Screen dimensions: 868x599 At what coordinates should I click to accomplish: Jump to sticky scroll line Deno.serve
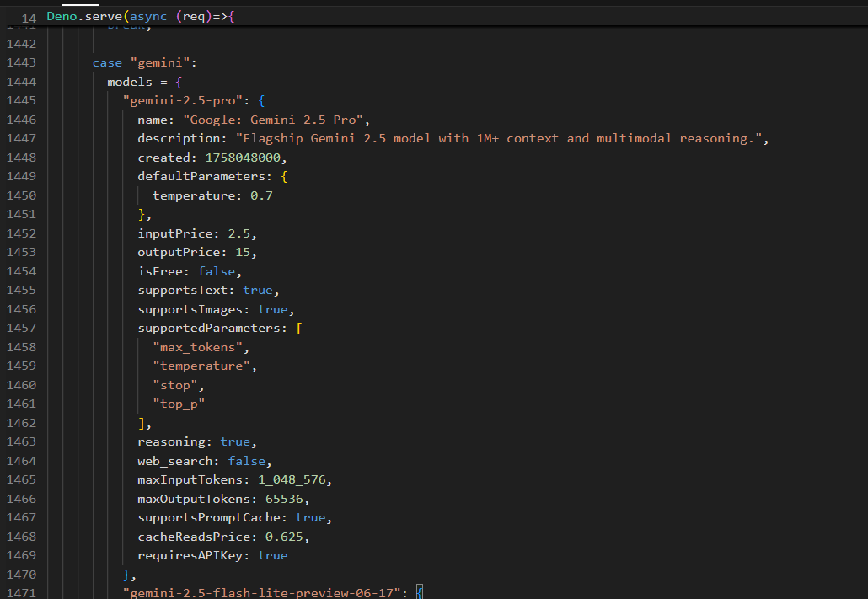[x=141, y=17]
